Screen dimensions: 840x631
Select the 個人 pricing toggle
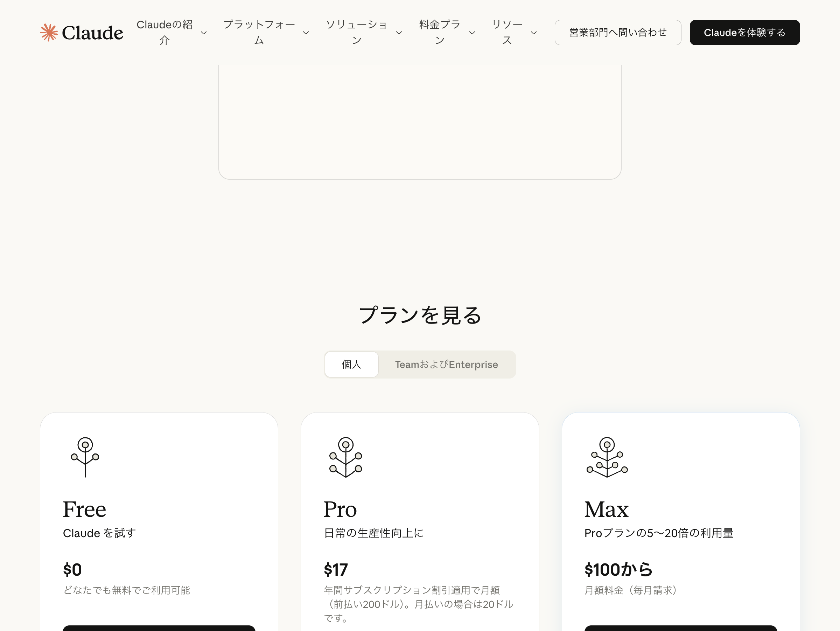pyautogui.click(x=351, y=364)
